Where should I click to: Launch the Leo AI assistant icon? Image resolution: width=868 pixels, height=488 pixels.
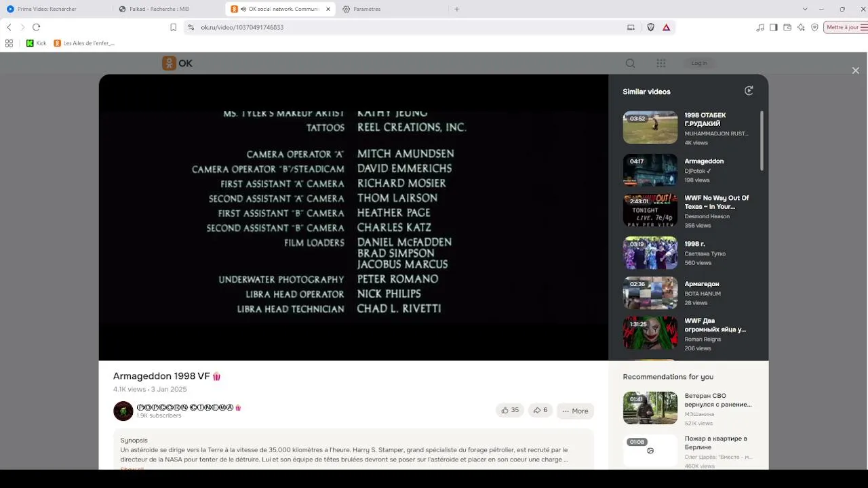801,27
